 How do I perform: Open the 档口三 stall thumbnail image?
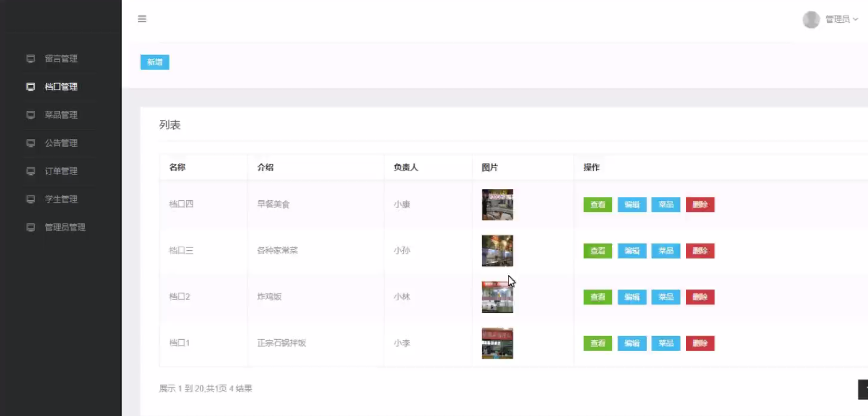497,251
